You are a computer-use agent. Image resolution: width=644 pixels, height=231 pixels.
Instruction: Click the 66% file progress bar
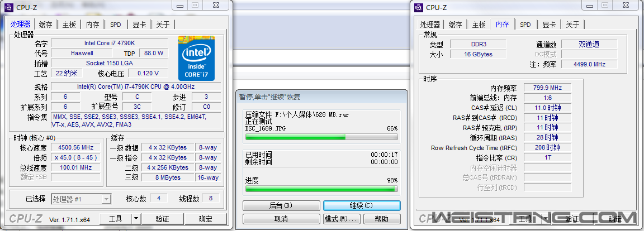click(321, 137)
